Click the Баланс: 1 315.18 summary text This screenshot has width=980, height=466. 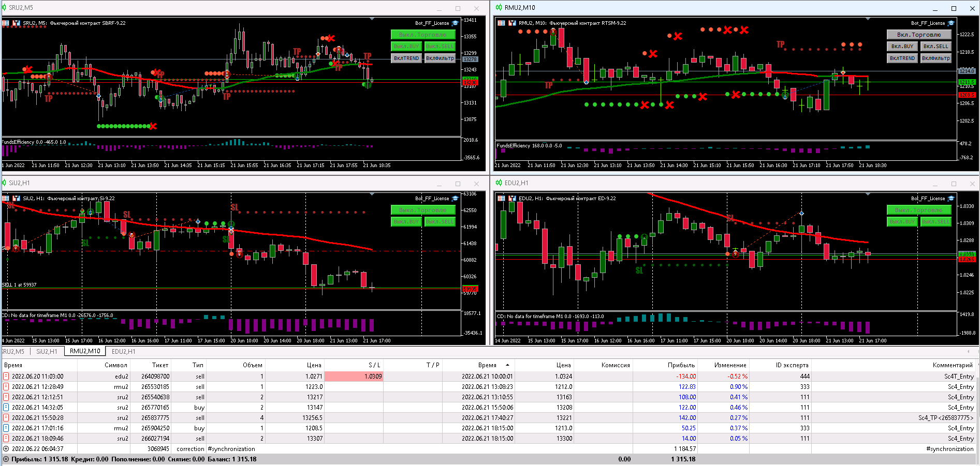232,459
